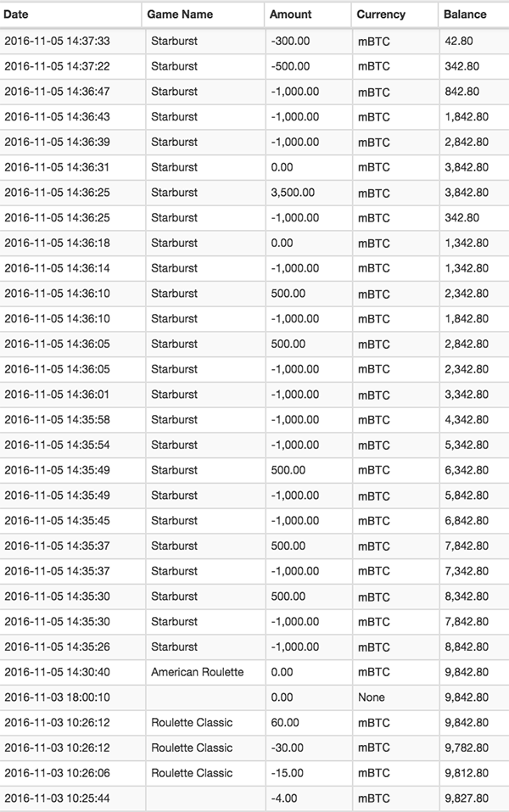Click the date 2016-11-05 14:36:31
The height and width of the screenshot is (812, 509).
(57, 167)
